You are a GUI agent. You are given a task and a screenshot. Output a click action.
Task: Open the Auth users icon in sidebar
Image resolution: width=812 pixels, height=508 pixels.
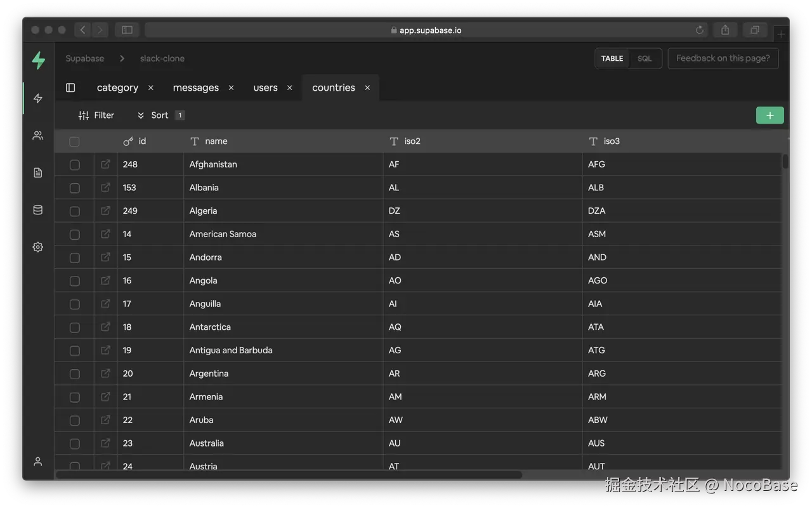pyautogui.click(x=38, y=135)
